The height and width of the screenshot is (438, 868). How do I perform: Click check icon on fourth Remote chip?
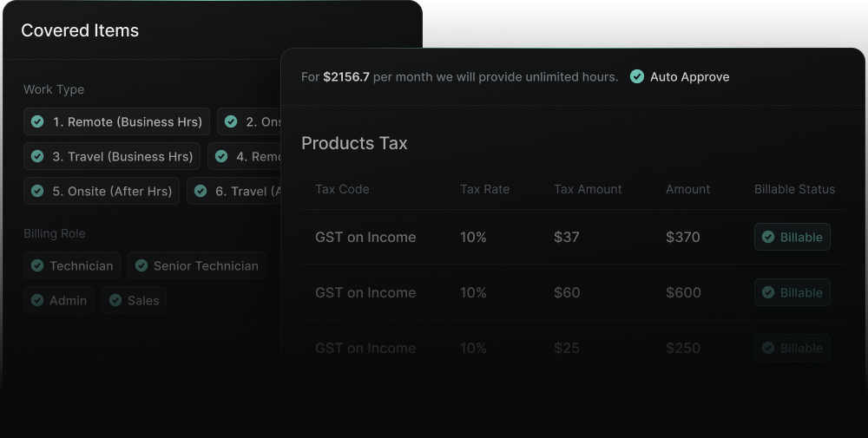pyautogui.click(x=221, y=157)
